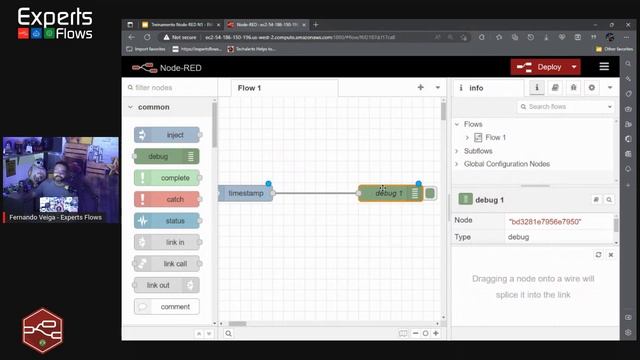Zoom out the canvas with minus button
The height and width of the screenshot is (360, 640).
click(416, 333)
